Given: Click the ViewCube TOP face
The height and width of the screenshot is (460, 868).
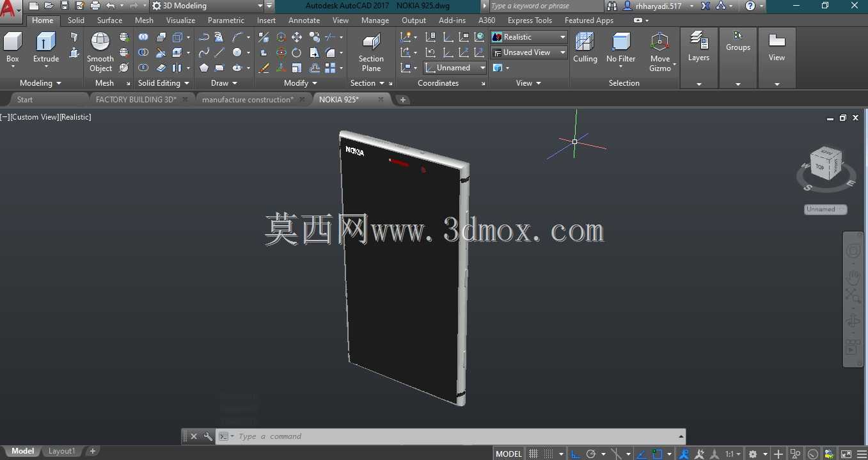Looking at the screenshot, I should coord(819,167).
